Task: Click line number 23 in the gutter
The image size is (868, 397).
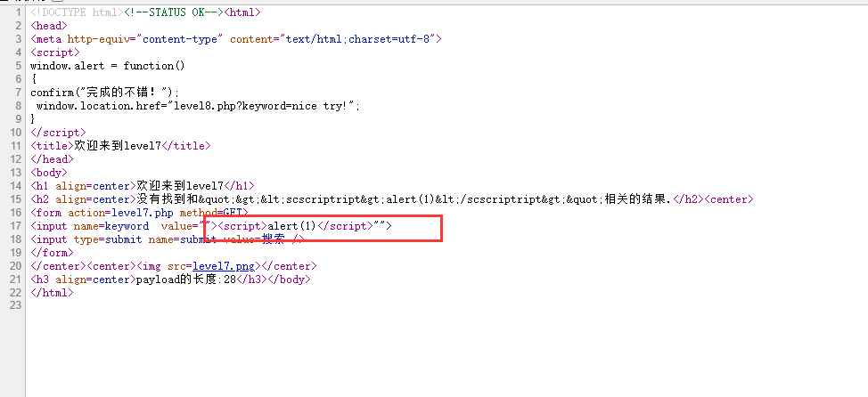Action: tap(16, 306)
